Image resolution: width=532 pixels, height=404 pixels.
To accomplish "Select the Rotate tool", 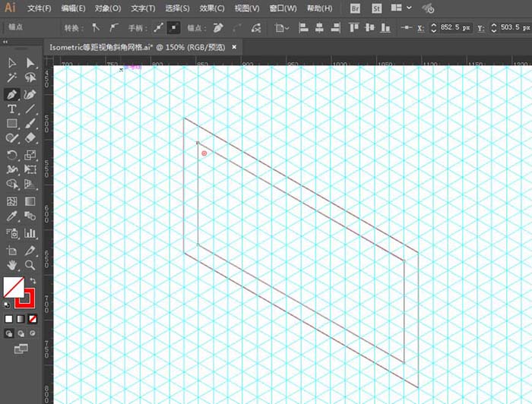I will (12, 155).
